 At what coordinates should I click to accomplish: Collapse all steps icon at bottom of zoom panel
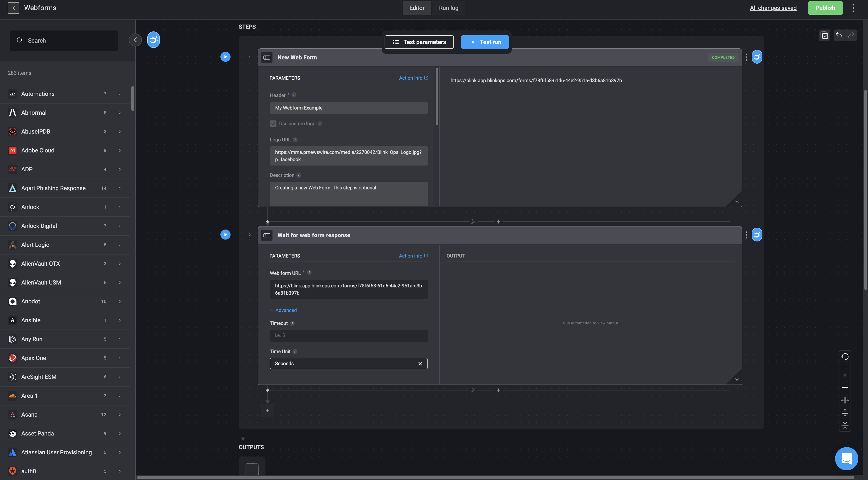coord(845,425)
